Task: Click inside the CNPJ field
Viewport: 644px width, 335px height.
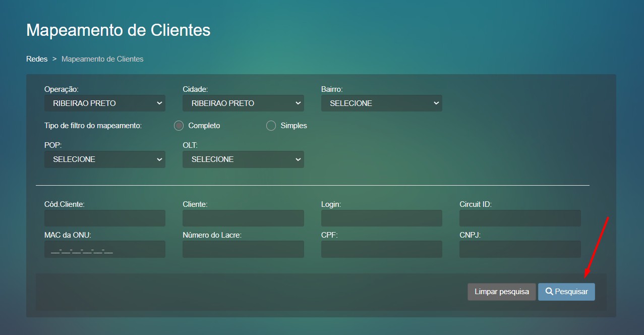Action: pyautogui.click(x=520, y=249)
